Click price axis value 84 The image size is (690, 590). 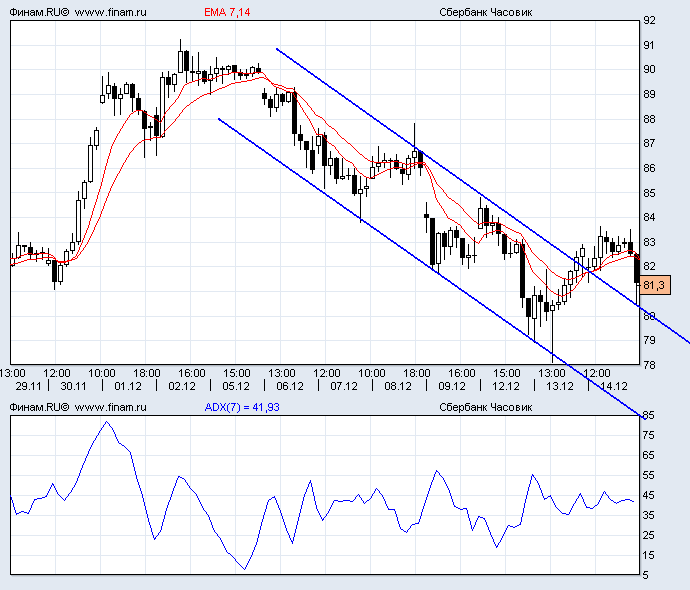649,217
